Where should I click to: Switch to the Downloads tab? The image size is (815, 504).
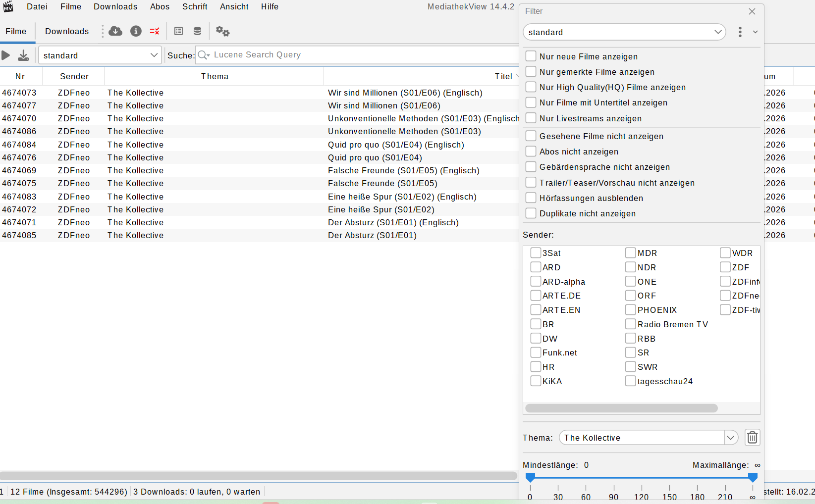(67, 31)
